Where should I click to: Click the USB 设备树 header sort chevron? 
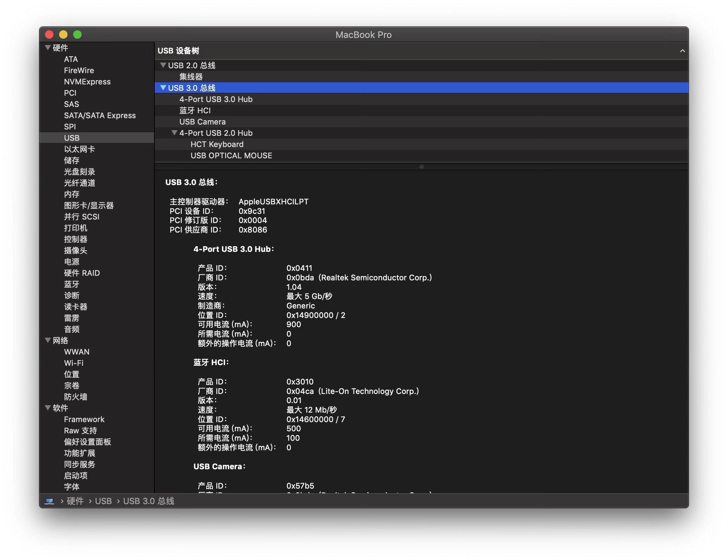(x=682, y=51)
